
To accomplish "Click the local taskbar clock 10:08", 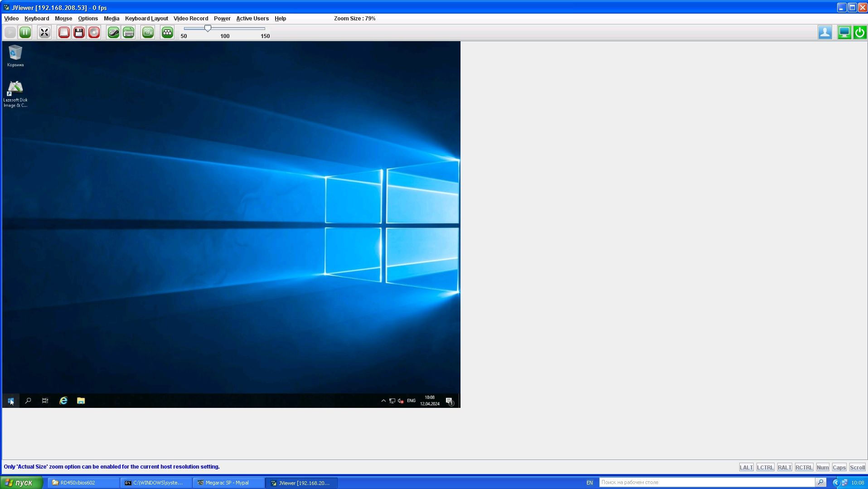I will click(x=858, y=483).
